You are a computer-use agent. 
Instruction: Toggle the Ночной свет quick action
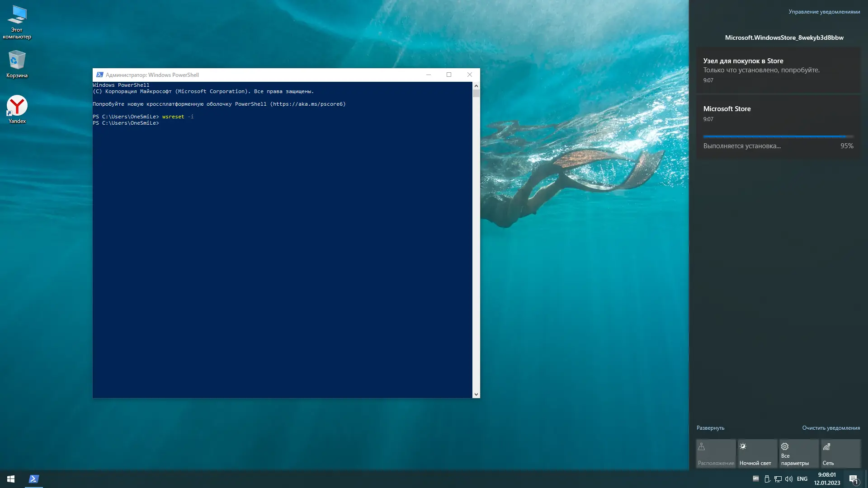tap(757, 454)
